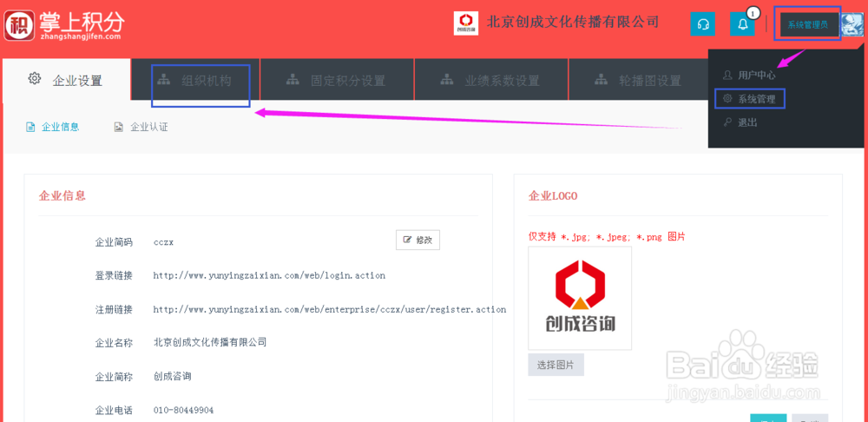The image size is (868, 422).
Task: Click the register.action registration link text
Action: click(330, 310)
